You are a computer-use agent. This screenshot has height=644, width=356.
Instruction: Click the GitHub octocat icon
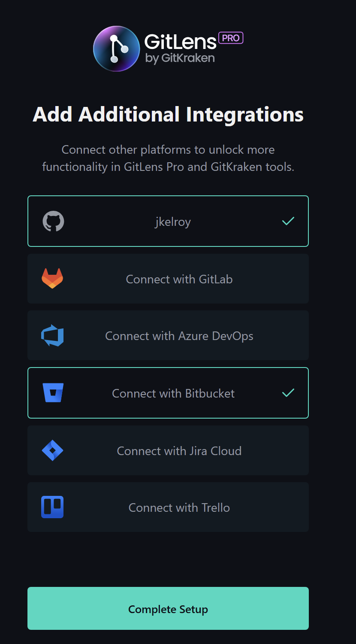[x=53, y=221]
